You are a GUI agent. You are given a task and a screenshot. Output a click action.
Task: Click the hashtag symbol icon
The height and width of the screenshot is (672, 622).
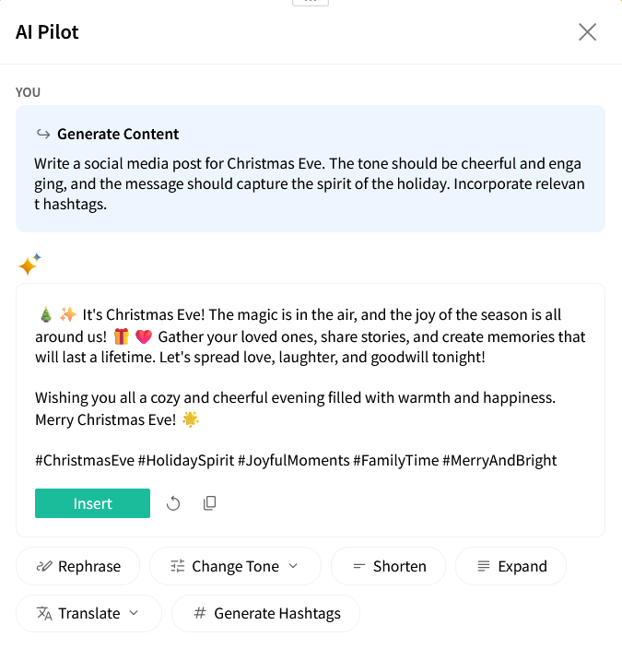200,613
